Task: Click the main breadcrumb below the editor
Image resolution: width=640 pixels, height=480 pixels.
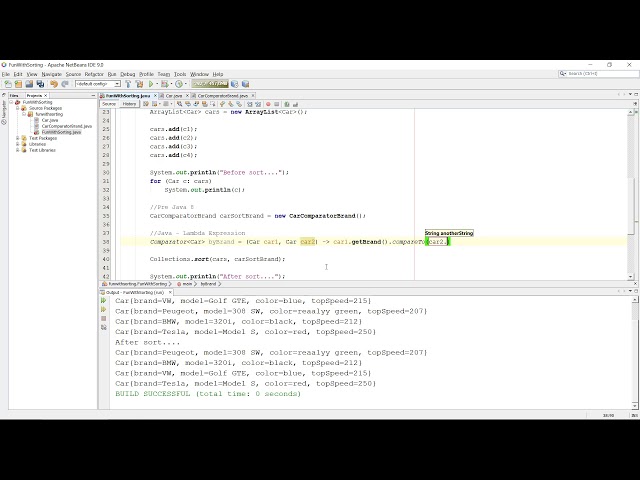Action: pyautogui.click(x=187, y=284)
